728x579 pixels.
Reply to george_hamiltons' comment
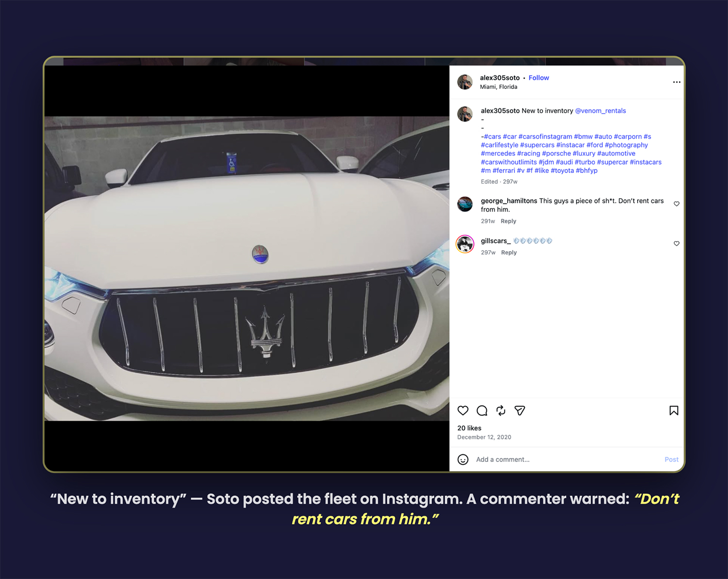click(x=508, y=221)
